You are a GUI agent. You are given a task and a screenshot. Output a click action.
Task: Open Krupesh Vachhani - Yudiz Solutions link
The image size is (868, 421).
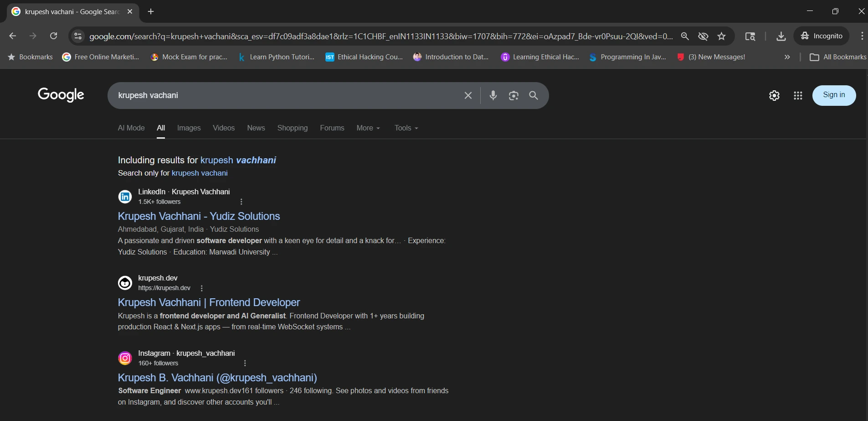tap(199, 216)
